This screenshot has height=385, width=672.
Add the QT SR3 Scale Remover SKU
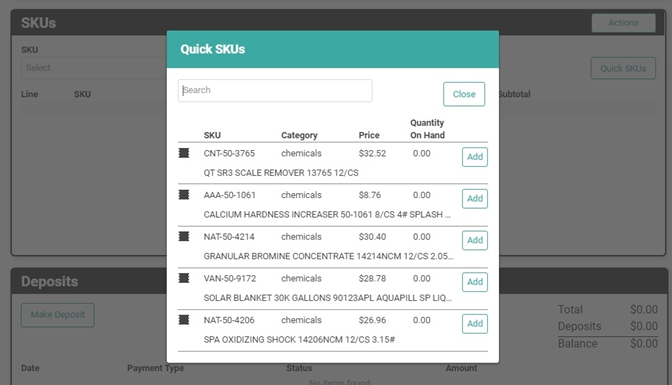point(475,157)
